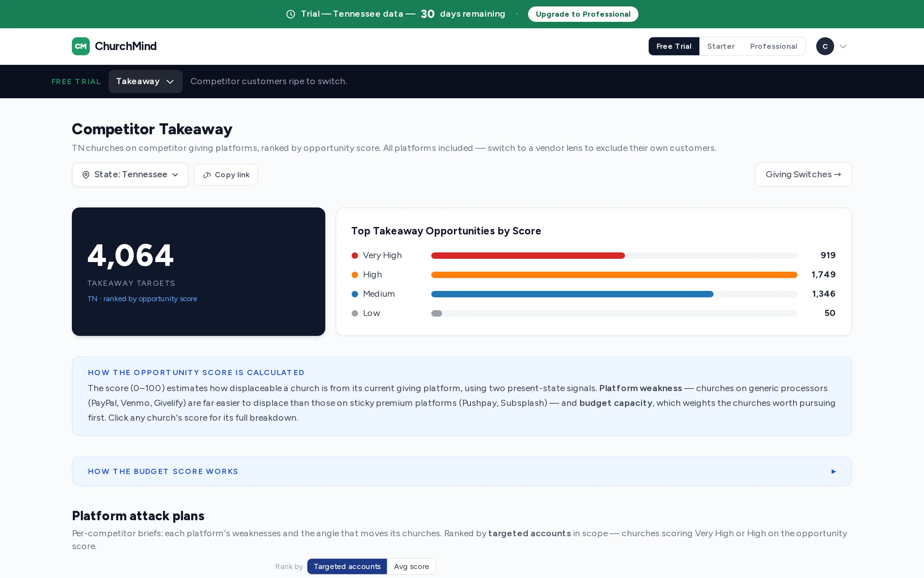
Task: Click the Medium label in chart
Action: pos(379,294)
